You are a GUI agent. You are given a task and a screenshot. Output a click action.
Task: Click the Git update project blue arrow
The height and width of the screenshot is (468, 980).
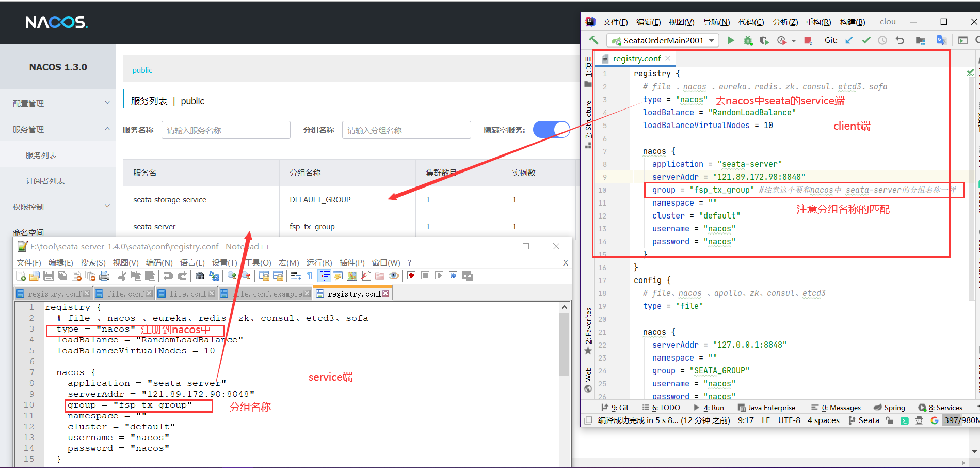pyautogui.click(x=849, y=40)
